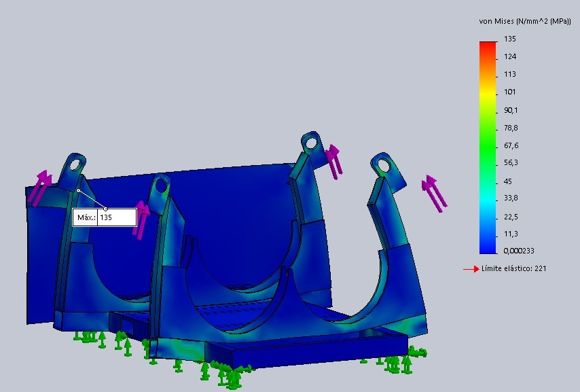The width and height of the screenshot is (580, 392).
Task: Select the 135 value in the Máx. callout
Action: pos(106,217)
